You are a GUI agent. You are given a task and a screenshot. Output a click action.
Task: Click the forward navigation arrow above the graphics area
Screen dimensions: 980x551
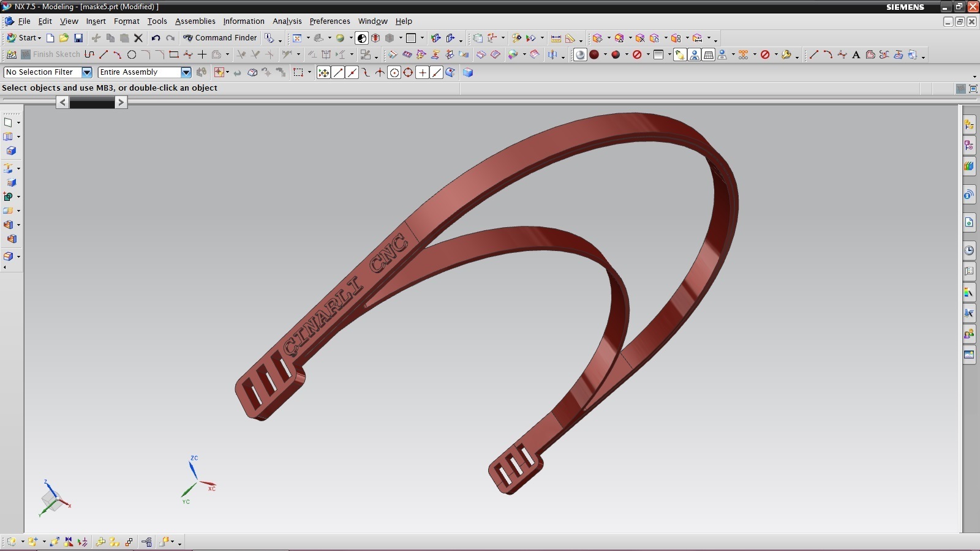[x=121, y=102]
